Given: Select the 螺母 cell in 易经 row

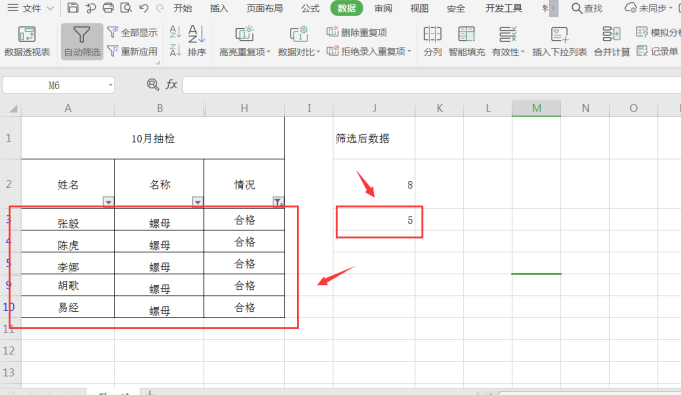Looking at the screenshot, I should [159, 307].
